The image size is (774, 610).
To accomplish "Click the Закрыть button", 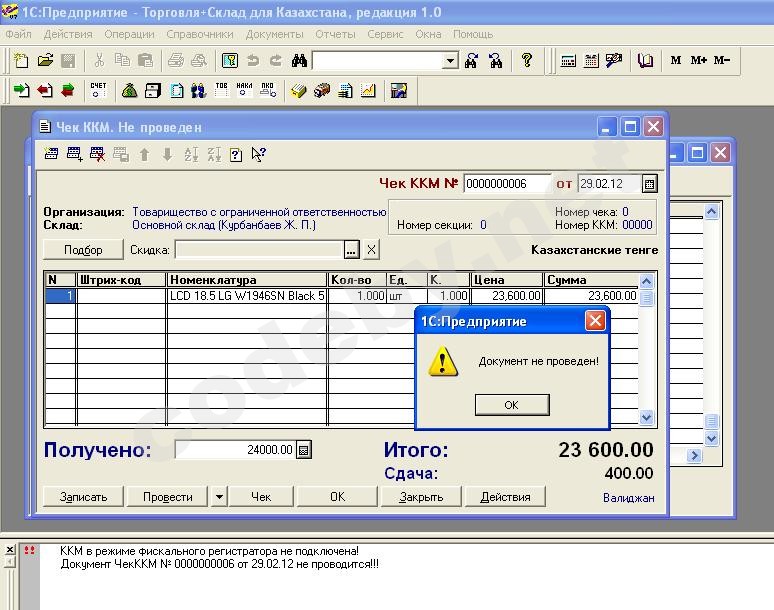I will pos(421,497).
